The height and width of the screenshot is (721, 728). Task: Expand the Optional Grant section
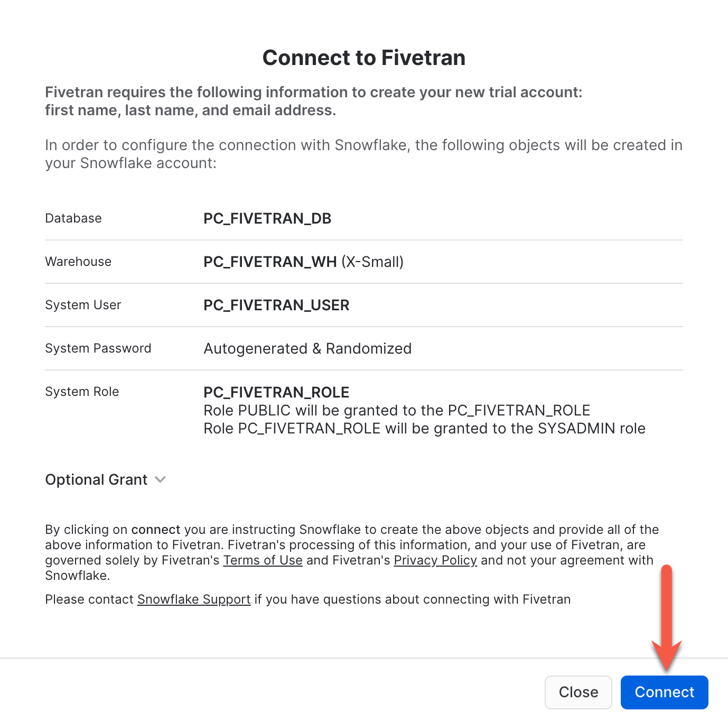click(x=96, y=479)
